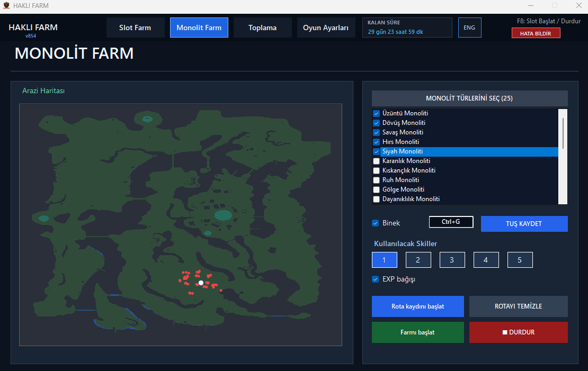Toggle the Üzüntü Monoliti checkbox

coord(376,114)
